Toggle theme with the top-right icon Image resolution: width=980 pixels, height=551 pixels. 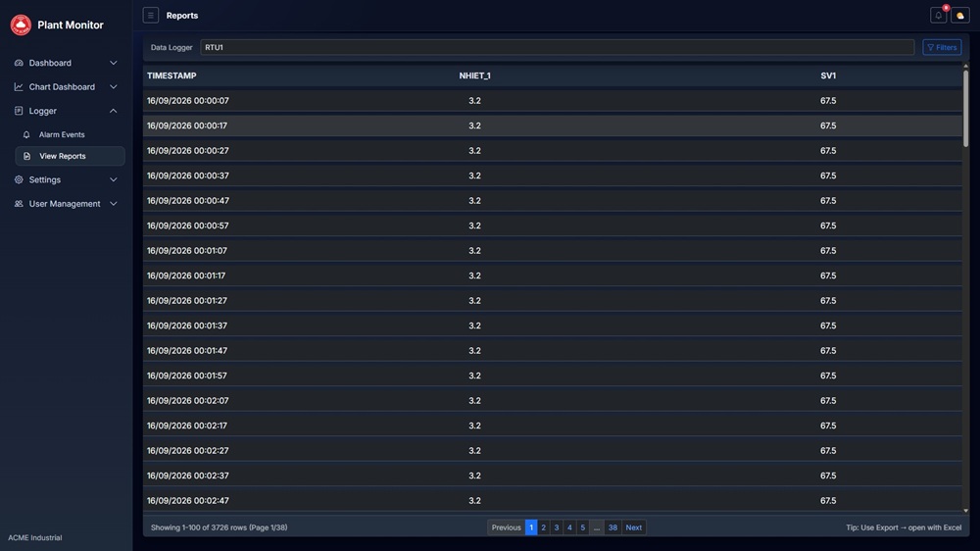(960, 15)
